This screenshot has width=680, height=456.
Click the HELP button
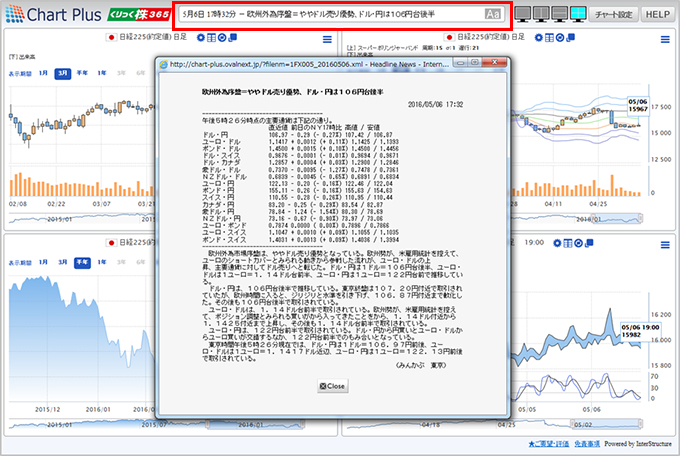[x=657, y=14]
